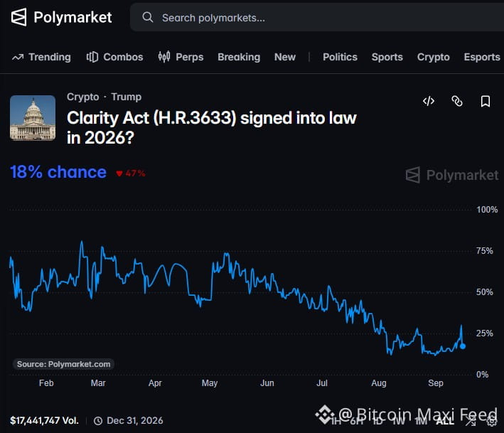Switch to the Breaking tab

point(239,57)
